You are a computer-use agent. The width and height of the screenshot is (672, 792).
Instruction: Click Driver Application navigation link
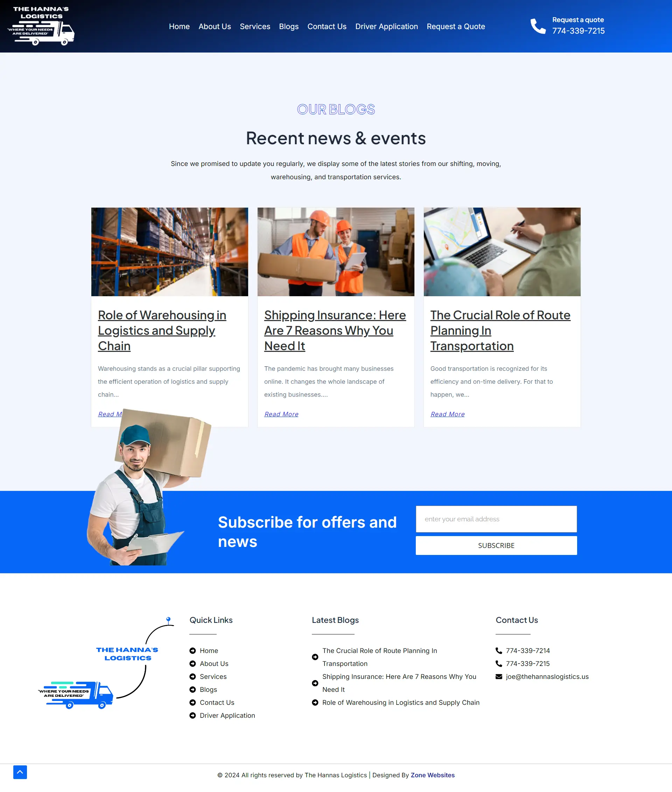tap(386, 26)
